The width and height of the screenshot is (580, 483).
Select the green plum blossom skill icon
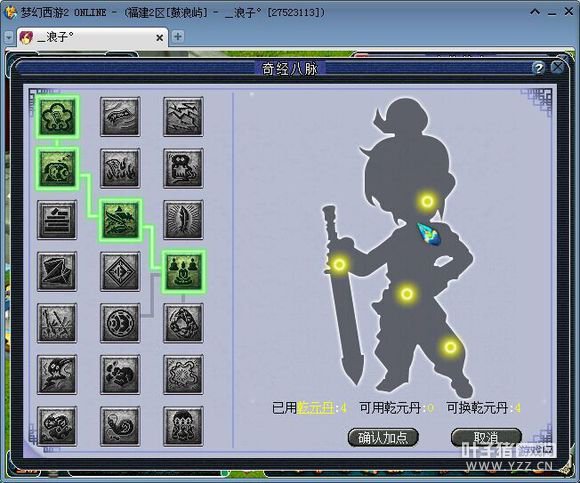click(57, 116)
